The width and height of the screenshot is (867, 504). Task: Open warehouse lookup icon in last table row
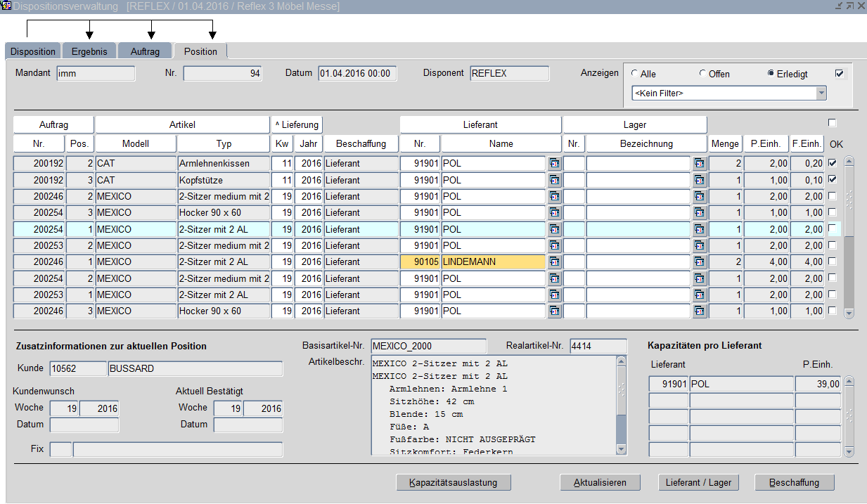pos(699,311)
